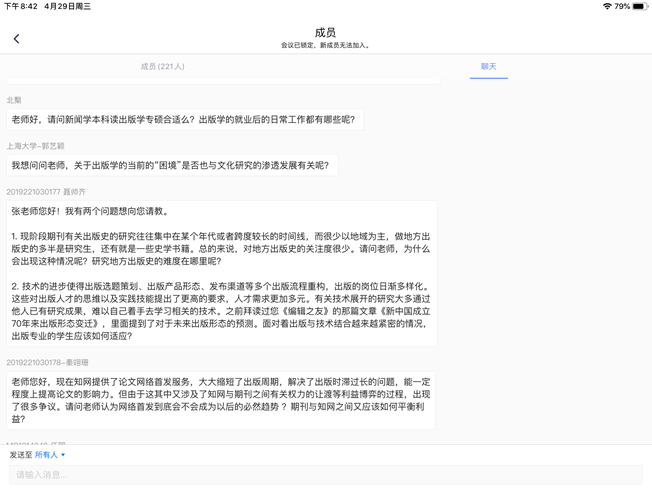This screenshot has height=489, width=652.
Task: Tap the sender name 北冥
Action: pyautogui.click(x=14, y=100)
